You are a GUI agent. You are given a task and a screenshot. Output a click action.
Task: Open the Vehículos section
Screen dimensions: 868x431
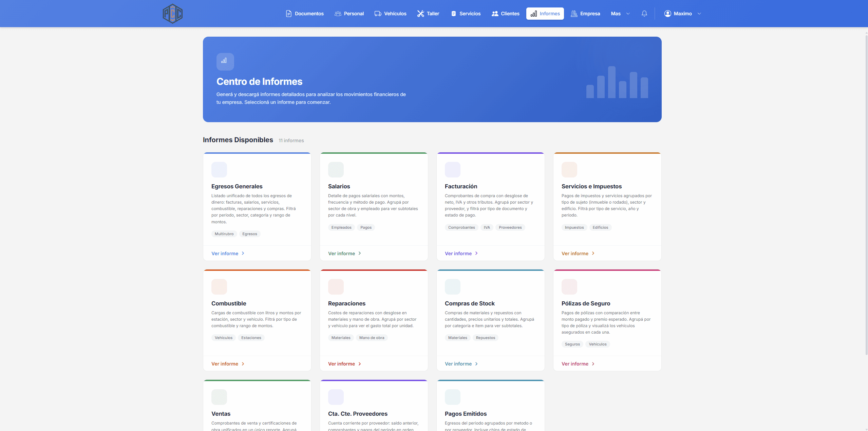pyautogui.click(x=390, y=14)
